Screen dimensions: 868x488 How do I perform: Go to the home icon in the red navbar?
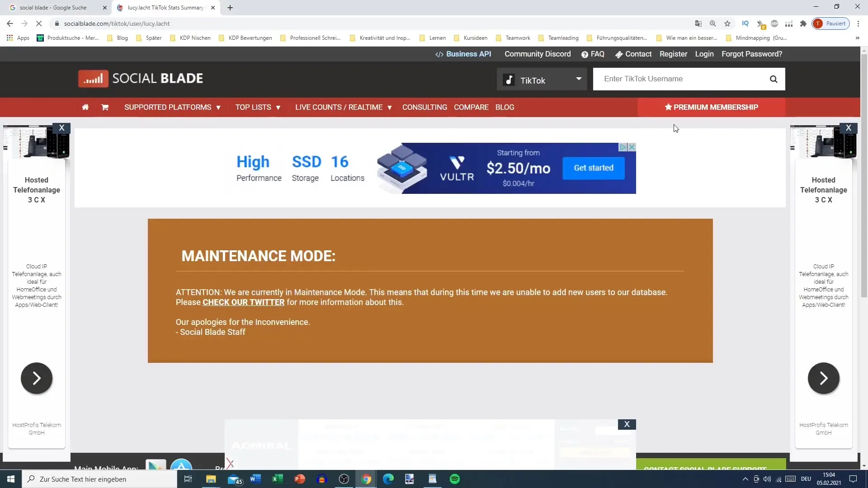coord(85,107)
